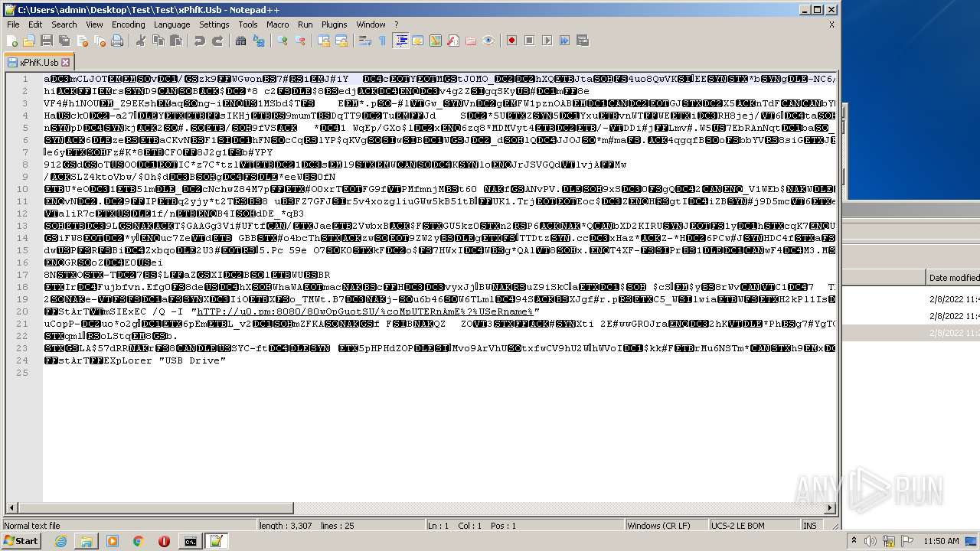This screenshot has width=980, height=551.
Task: Click the Replace toolbar icon
Action: tap(258, 41)
